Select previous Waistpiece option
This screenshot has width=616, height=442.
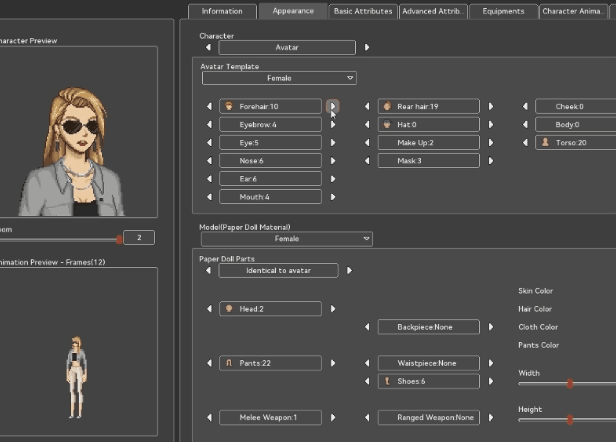click(x=367, y=363)
